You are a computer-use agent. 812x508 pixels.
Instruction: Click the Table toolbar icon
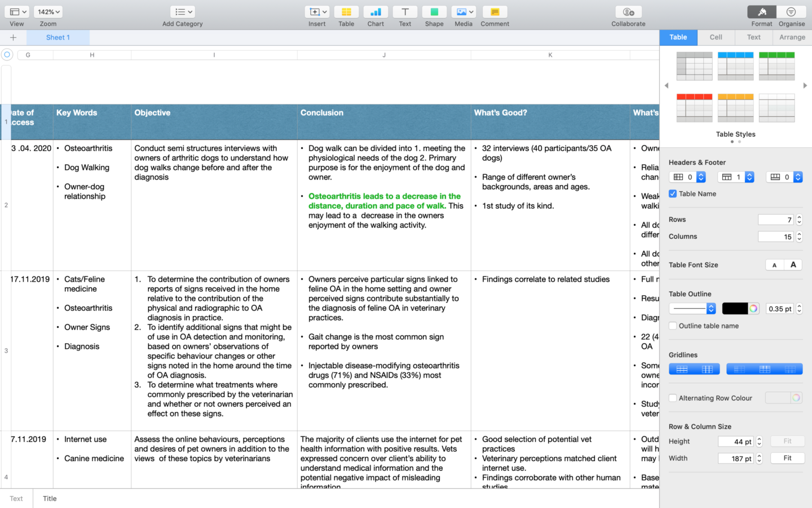[x=346, y=12]
